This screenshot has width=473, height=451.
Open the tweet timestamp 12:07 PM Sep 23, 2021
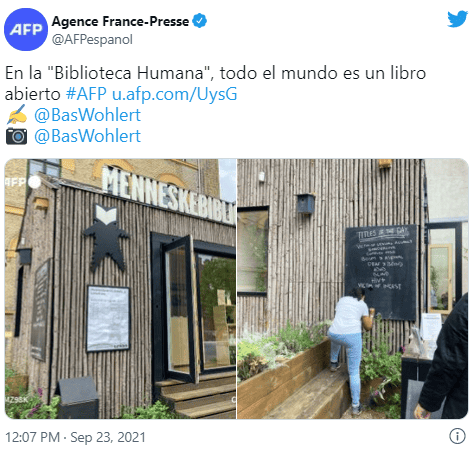pyautogui.click(x=75, y=437)
